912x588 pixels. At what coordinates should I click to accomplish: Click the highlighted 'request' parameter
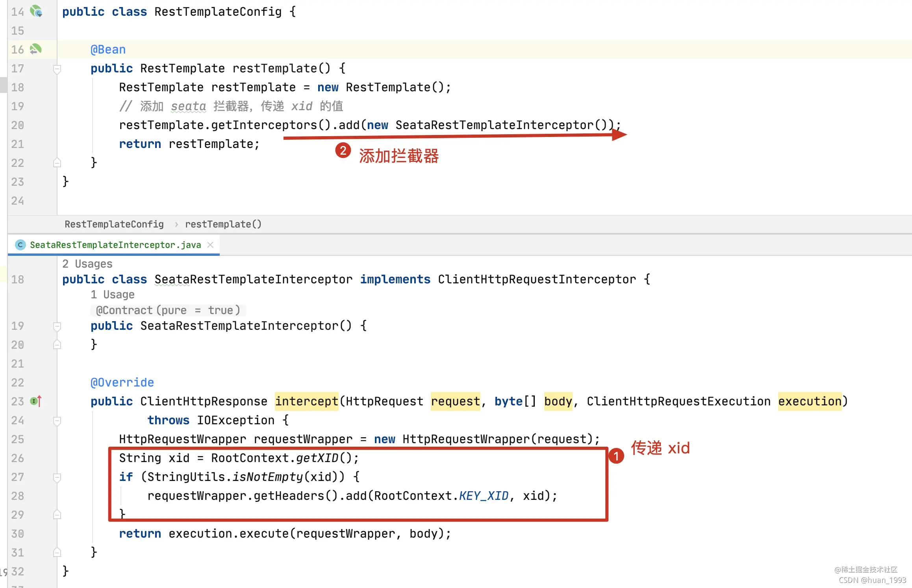pos(456,401)
